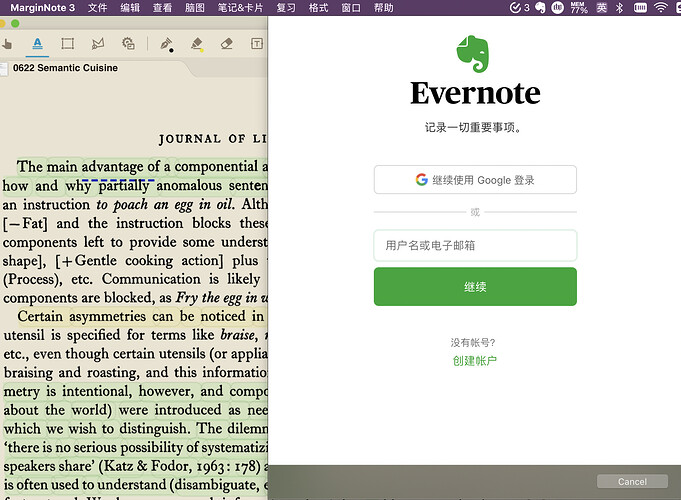
Task: Select the eraser tool
Action: [227, 43]
